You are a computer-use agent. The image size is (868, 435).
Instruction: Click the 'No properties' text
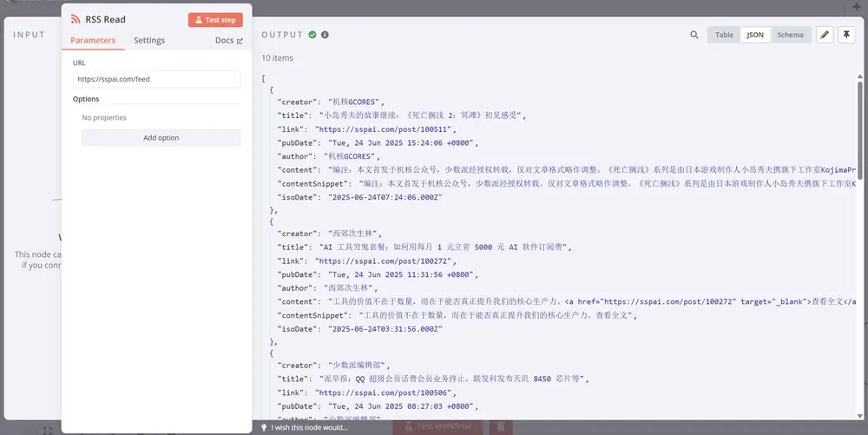coord(104,117)
